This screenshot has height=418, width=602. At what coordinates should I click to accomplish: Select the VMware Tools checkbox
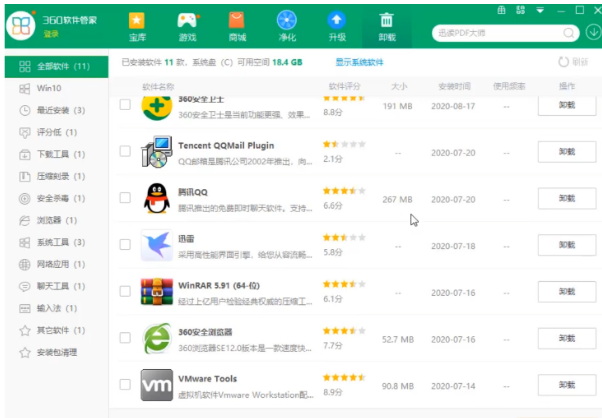125,384
